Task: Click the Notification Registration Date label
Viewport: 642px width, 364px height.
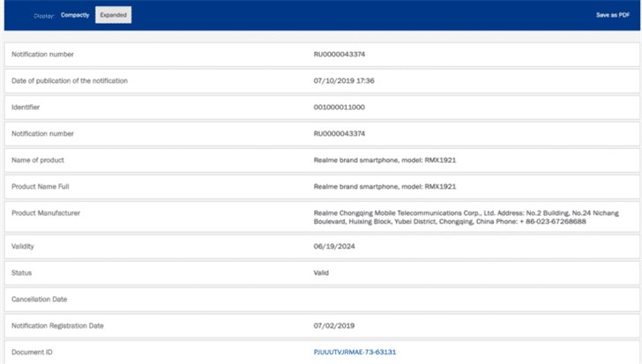Action: [57, 326]
